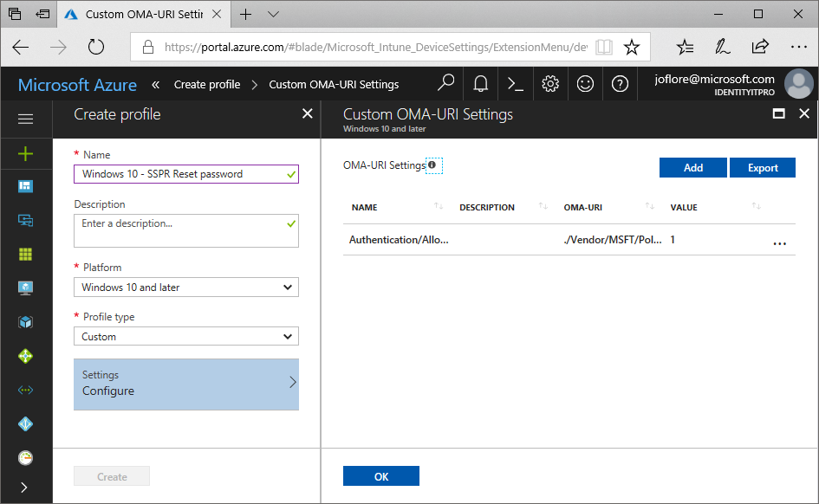The image size is (819, 504).
Task: Click the OMA-URI Settings info icon
Action: tap(432, 165)
